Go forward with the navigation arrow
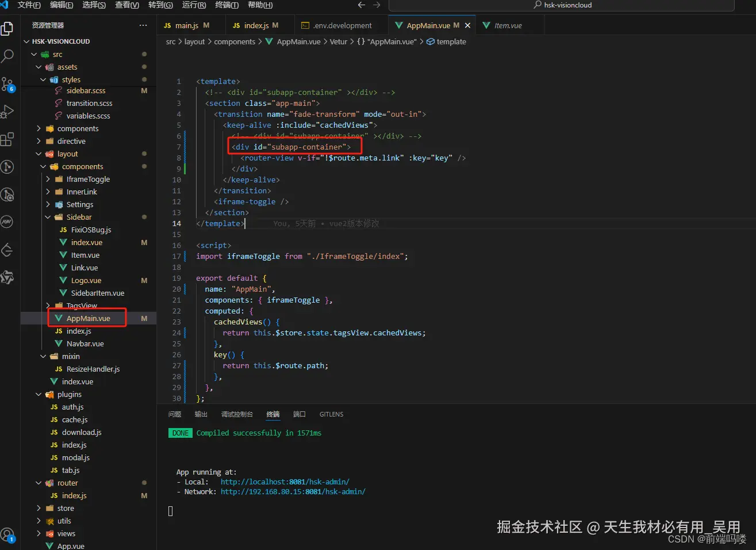Viewport: 756px width, 550px height. click(x=377, y=5)
